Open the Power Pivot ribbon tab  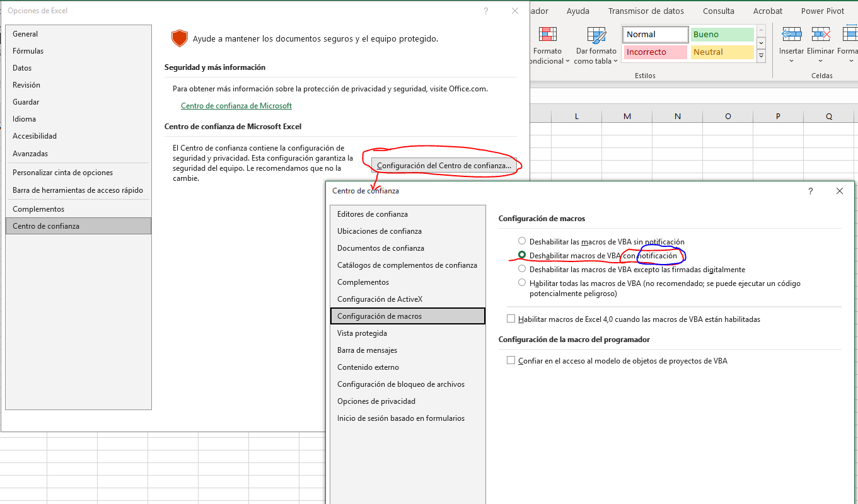[823, 11]
